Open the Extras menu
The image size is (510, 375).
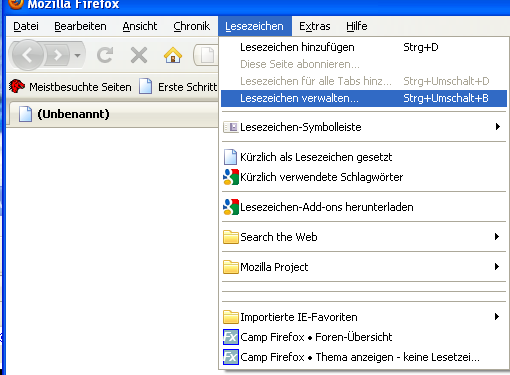315,26
